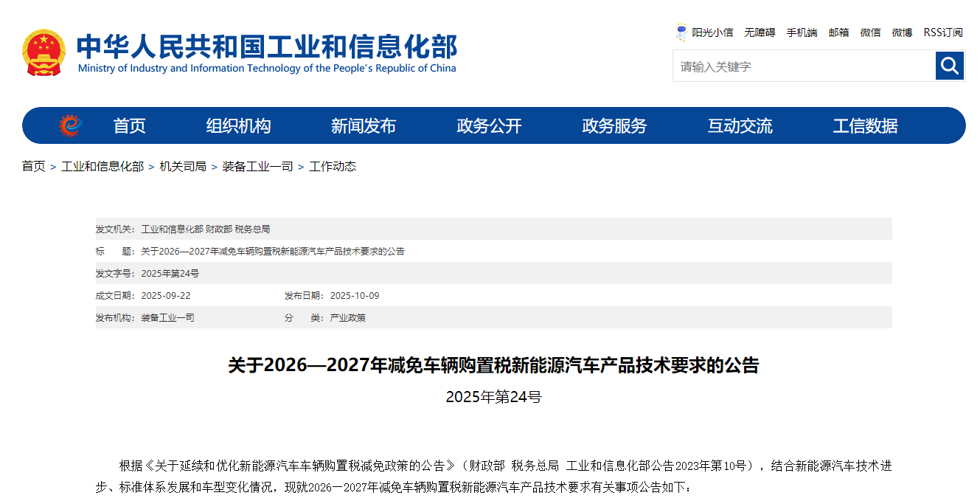Image resolution: width=980 pixels, height=501 pixels.
Task: Open the 微信 link in header
Action: (870, 32)
